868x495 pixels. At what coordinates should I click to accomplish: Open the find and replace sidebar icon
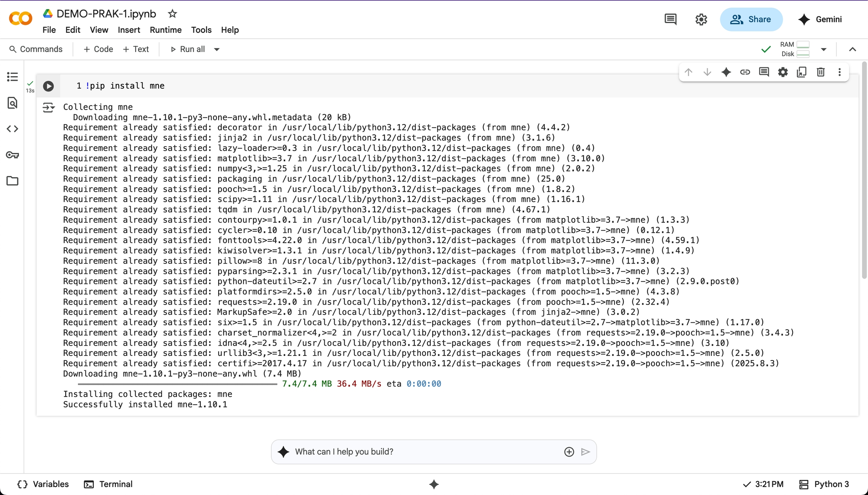point(12,103)
